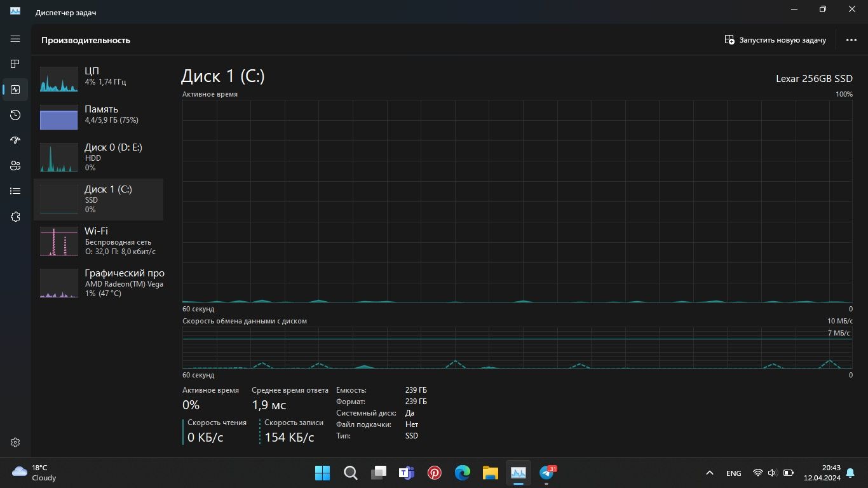Click the '154 КБ/с' write speed value
Screen dimensions: 868x488
click(x=289, y=437)
